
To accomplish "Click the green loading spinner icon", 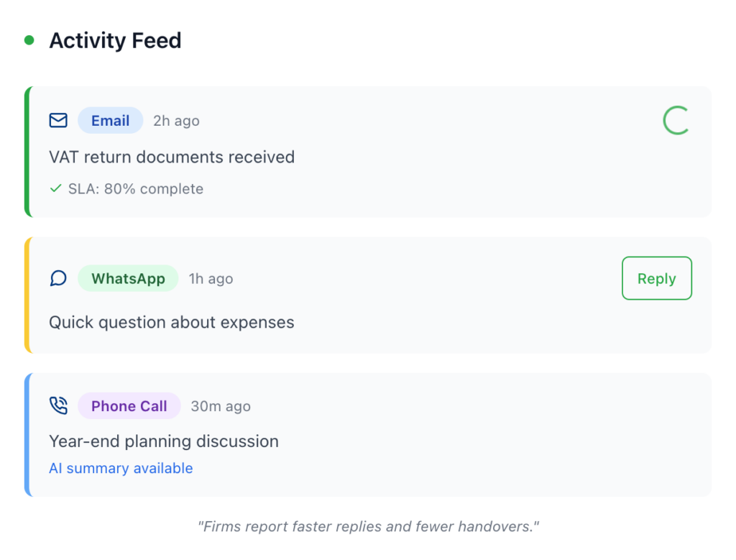I will pyautogui.click(x=676, y=121).
